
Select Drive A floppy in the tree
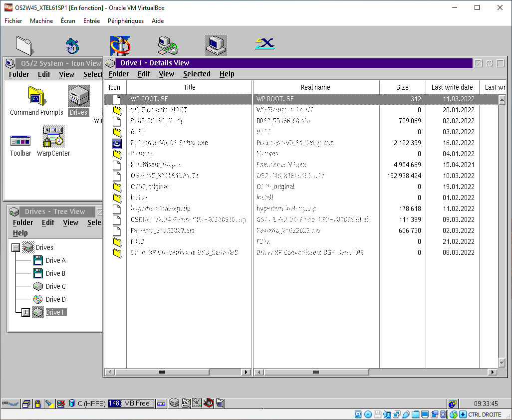coord(55,260)
